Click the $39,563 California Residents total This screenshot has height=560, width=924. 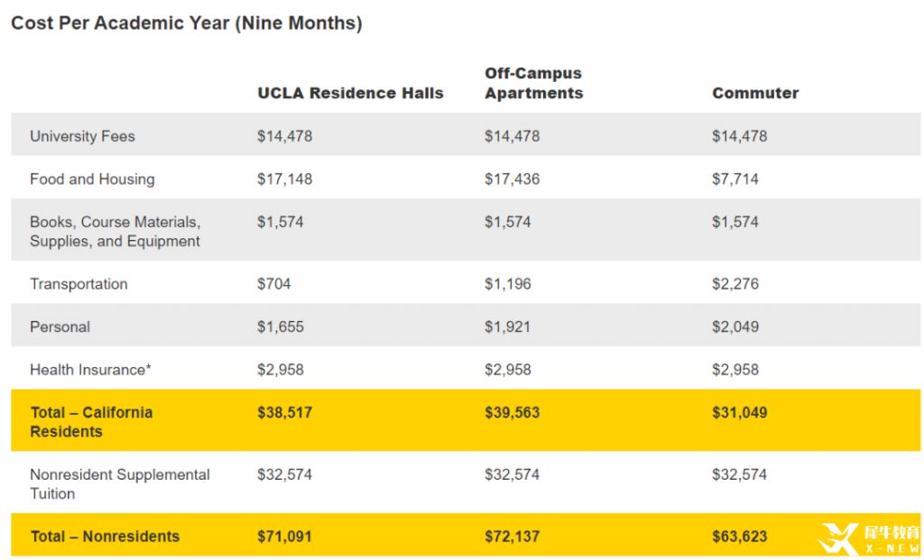coord(513,412)
